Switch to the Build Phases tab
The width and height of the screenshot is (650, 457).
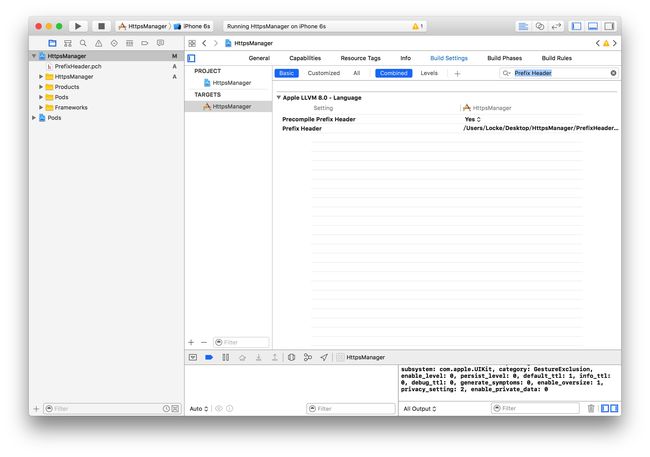(504, 58)
